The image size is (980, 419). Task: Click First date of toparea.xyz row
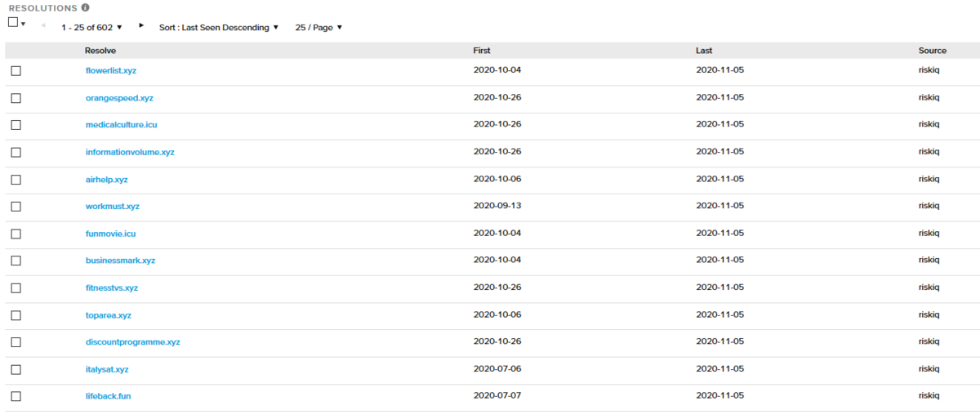[x=497, y=314]
